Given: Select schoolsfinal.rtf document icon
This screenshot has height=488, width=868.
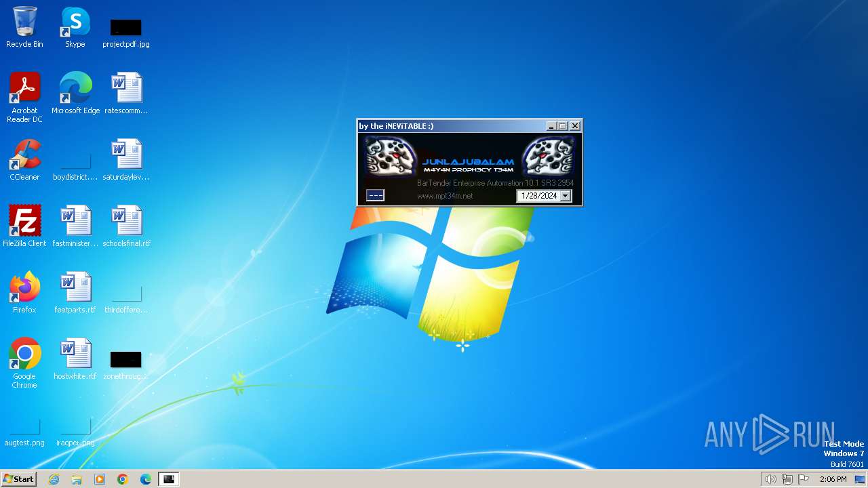Looking at the screenshot, I should tap(126, 226).
